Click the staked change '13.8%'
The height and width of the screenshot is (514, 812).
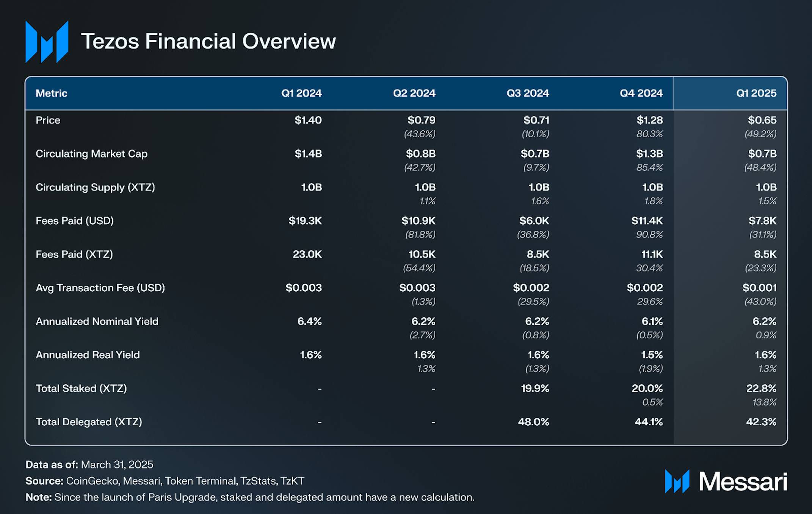pos(764,402)
